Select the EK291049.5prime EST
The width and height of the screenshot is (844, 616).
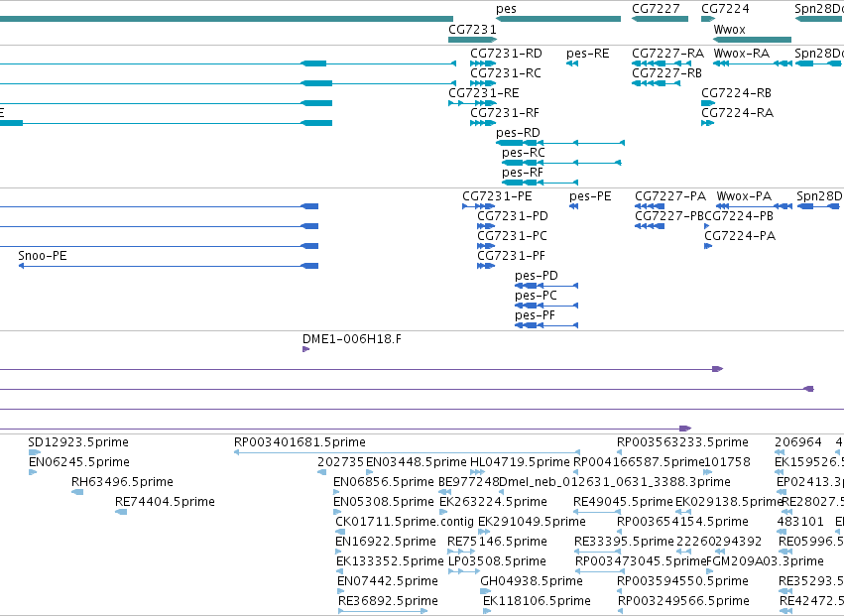point(484,532)
